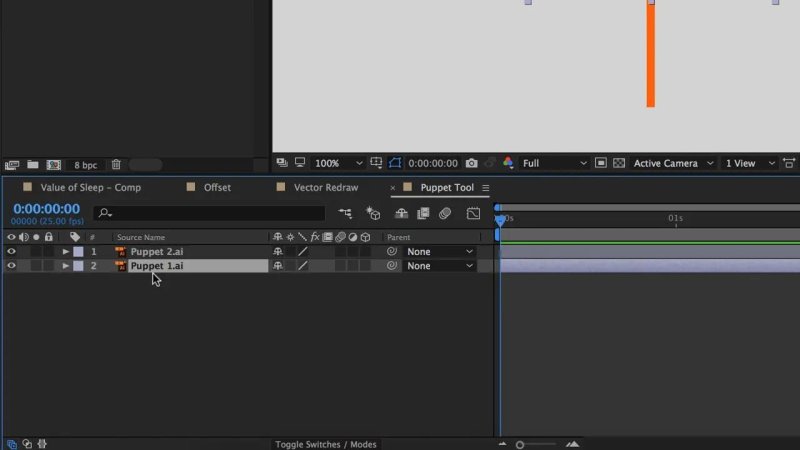
Task: Click the zoom in mountains icon on timeline
Action: tap(572, 444)
